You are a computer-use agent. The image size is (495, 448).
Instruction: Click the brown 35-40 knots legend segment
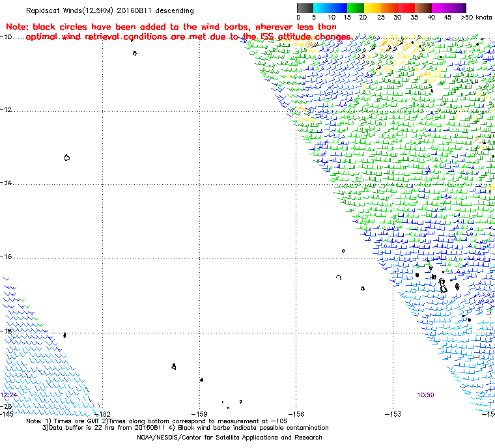pyautogui.click(x=423, y=8)
